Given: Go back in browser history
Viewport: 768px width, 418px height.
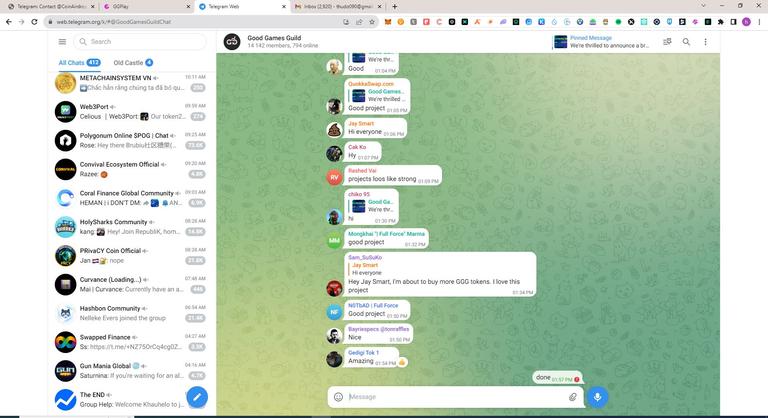Looking at the screenshot, I should [8, 22].
